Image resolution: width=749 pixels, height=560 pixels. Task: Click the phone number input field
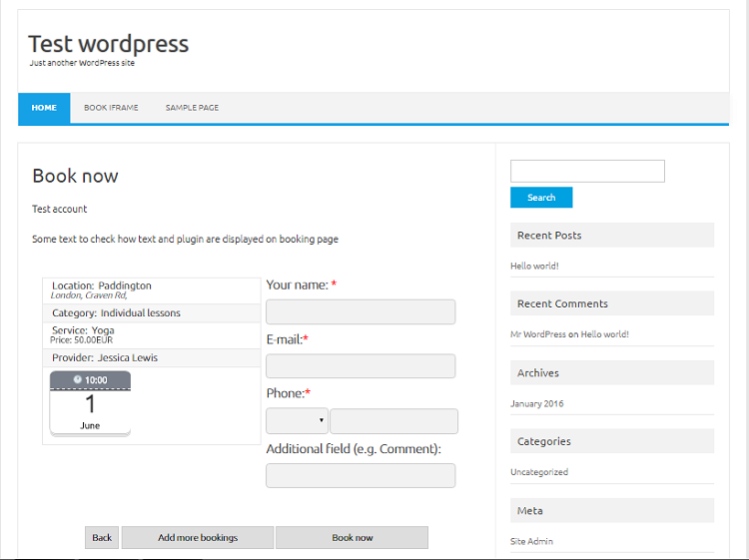[x=393, y=421]
